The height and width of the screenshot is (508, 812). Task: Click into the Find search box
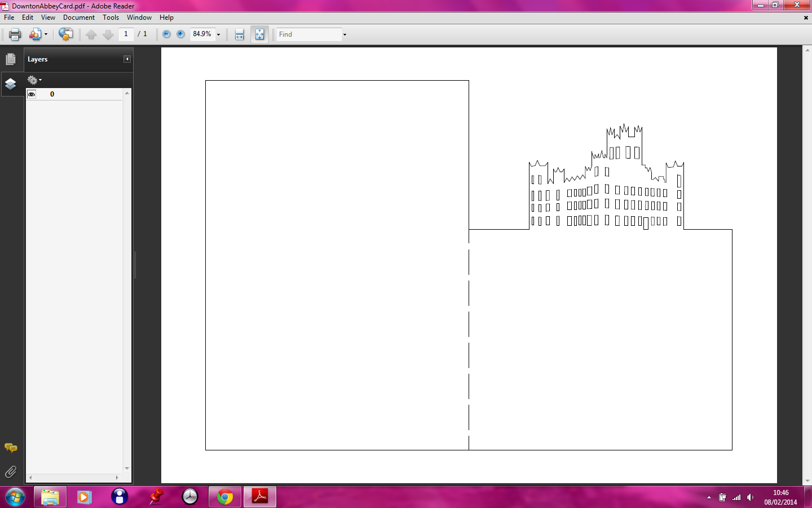coord(309,34)
